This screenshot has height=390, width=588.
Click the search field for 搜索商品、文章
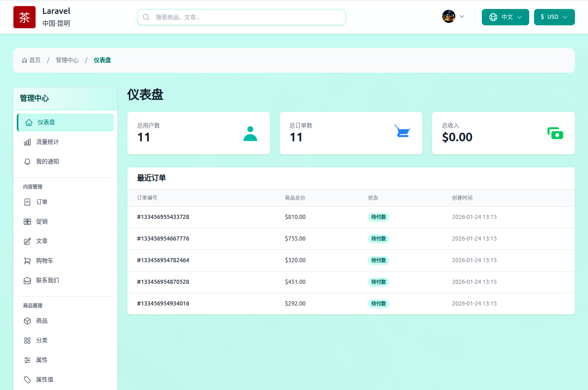pyautogui.click(x=241, y=17)
